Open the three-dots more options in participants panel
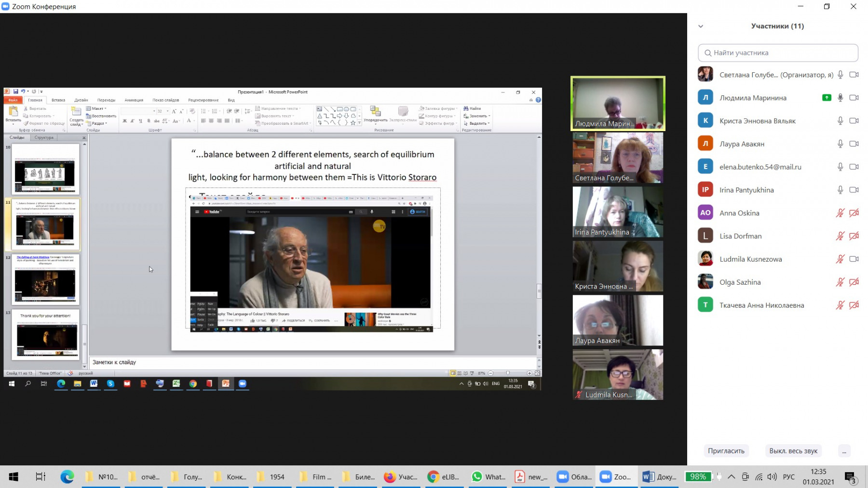 [x=844, y=451]
